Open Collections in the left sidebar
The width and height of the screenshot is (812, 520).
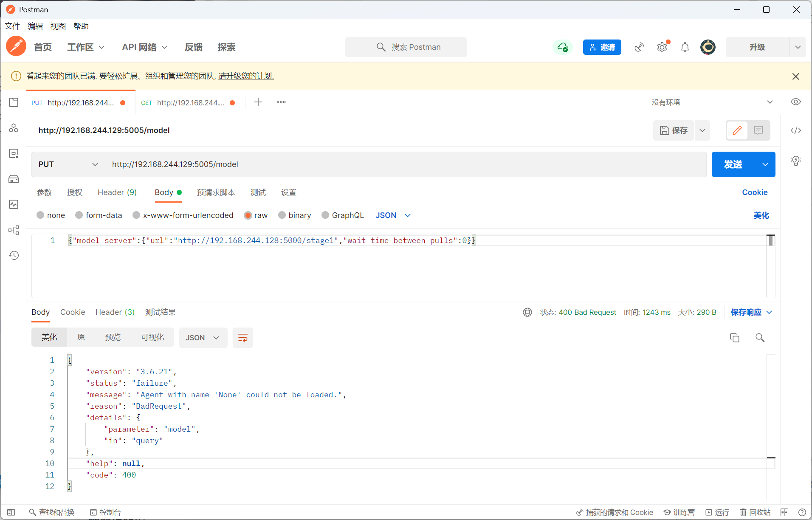[x=14, y=102]
